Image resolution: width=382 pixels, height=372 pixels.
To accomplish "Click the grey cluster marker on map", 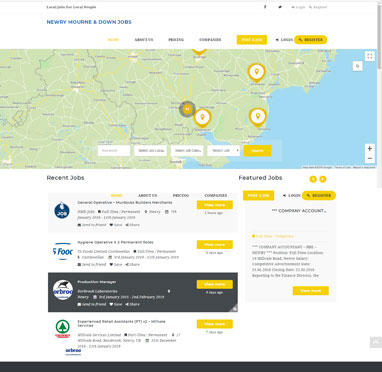I will (187, 109).
